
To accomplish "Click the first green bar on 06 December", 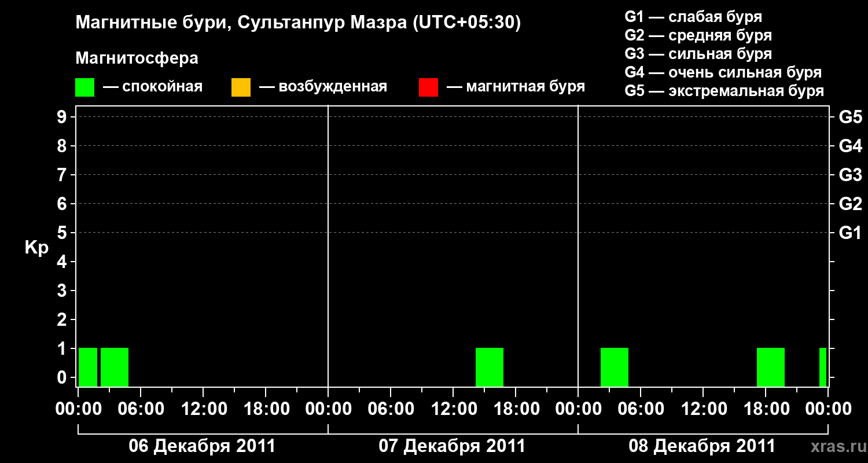I will pyautogui.click(x=88, y=367).
